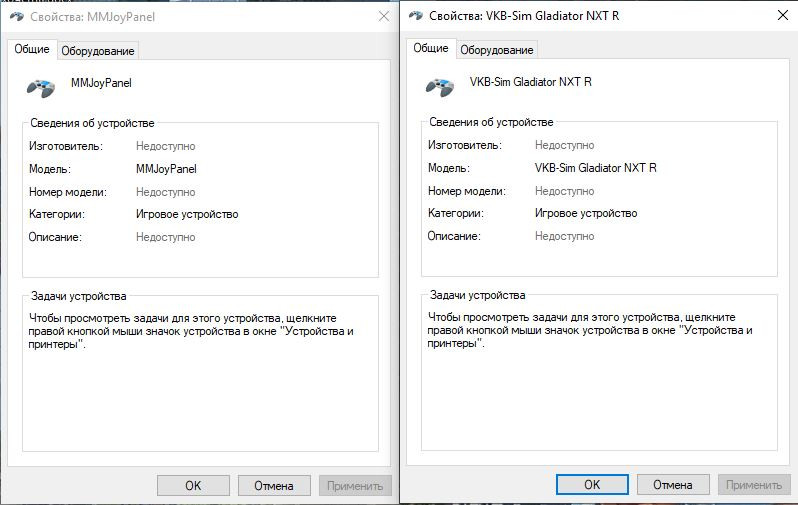
Task: Click model value MMJoyPanel in device info
Action: (x=166, y=169)
